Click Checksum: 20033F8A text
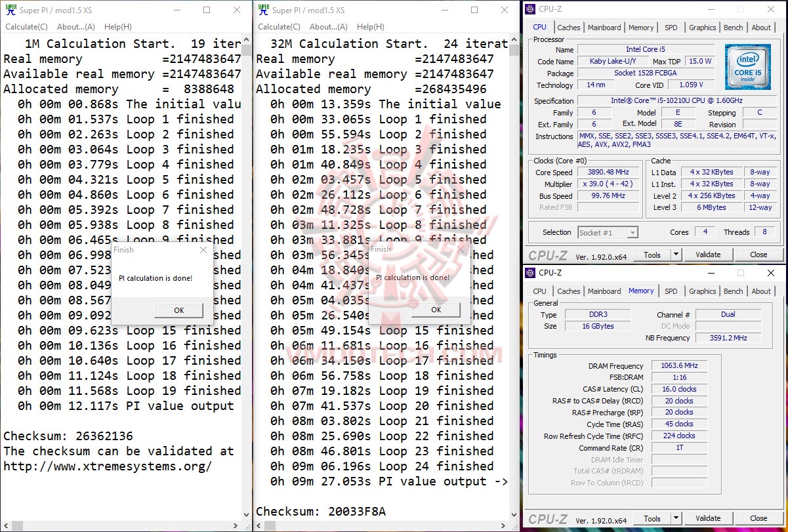788x532 pixels. 321,512
